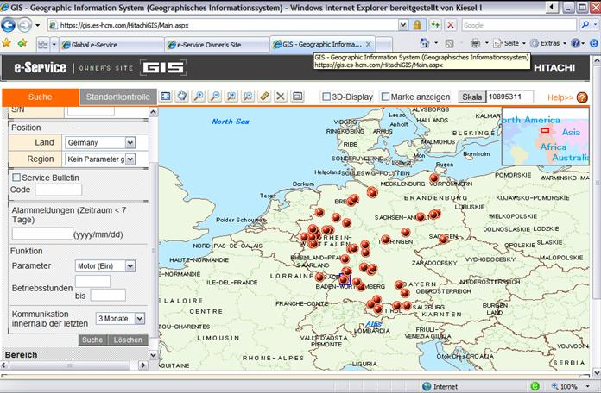Expand the address bar URL history dropdown
Viewport: 601px width, 393px height.
pyautogui.click(x=403, y=25)
